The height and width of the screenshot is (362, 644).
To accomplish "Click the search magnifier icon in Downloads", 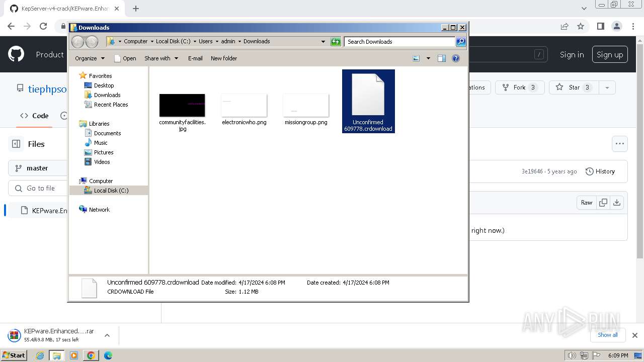I will [x=461, y=42].
